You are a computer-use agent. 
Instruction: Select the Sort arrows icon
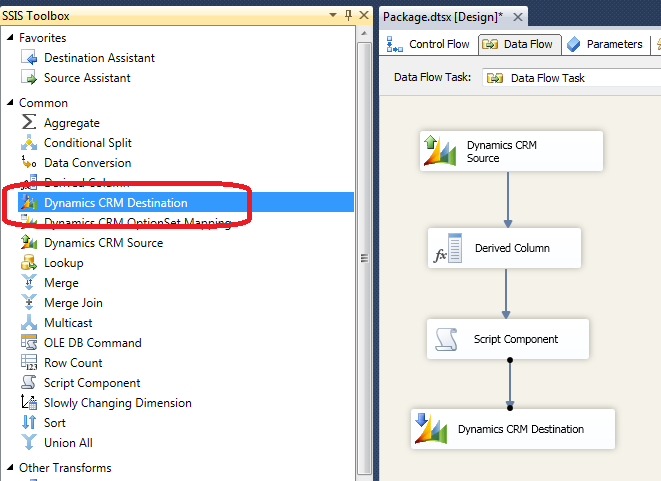(x=29, y=422)
